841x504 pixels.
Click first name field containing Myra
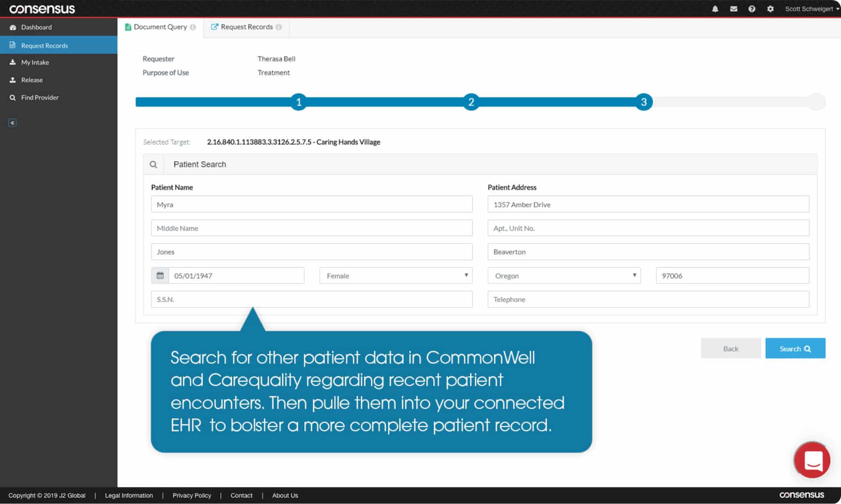312,204
